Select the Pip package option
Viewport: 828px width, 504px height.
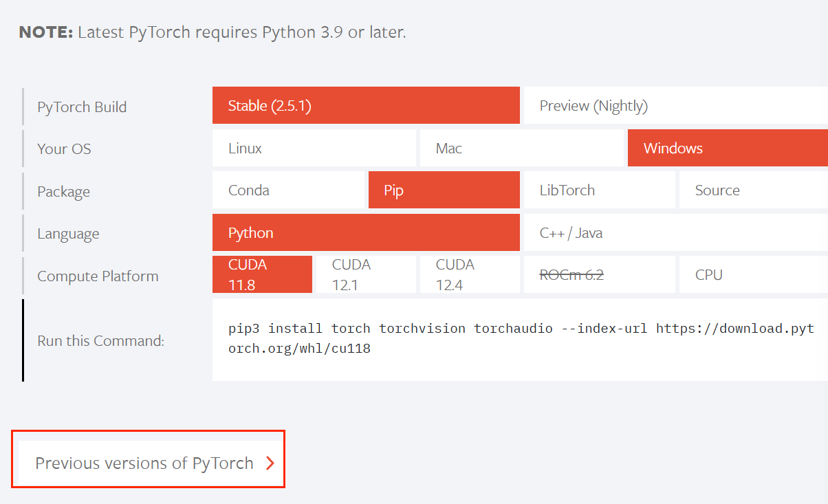click(x=444, y=190)
